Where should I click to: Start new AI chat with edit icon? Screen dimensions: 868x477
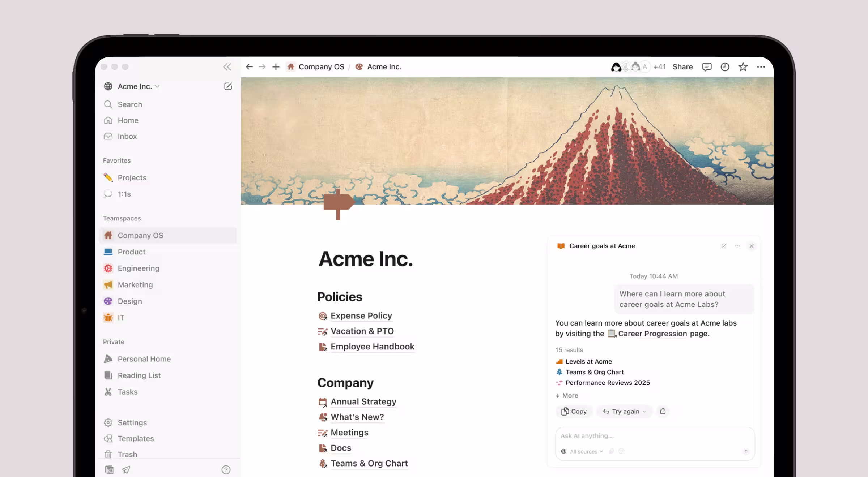724,246
